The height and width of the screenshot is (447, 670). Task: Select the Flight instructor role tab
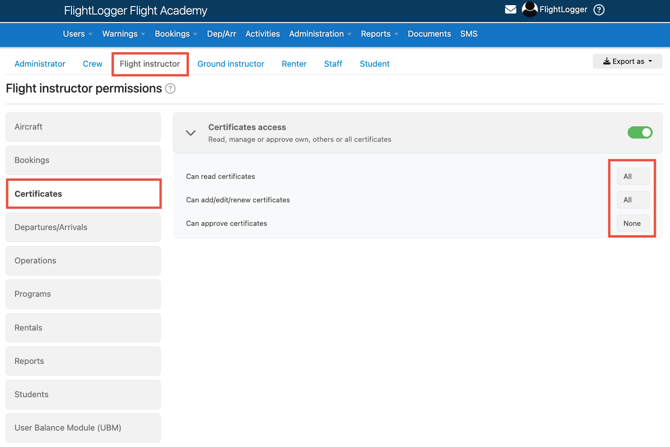point(150,64)
